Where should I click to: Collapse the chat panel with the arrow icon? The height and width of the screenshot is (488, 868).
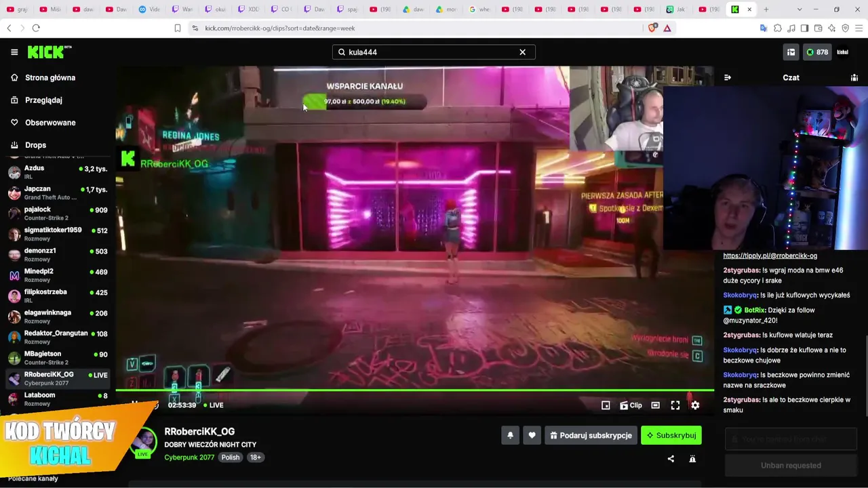(728, 77)
